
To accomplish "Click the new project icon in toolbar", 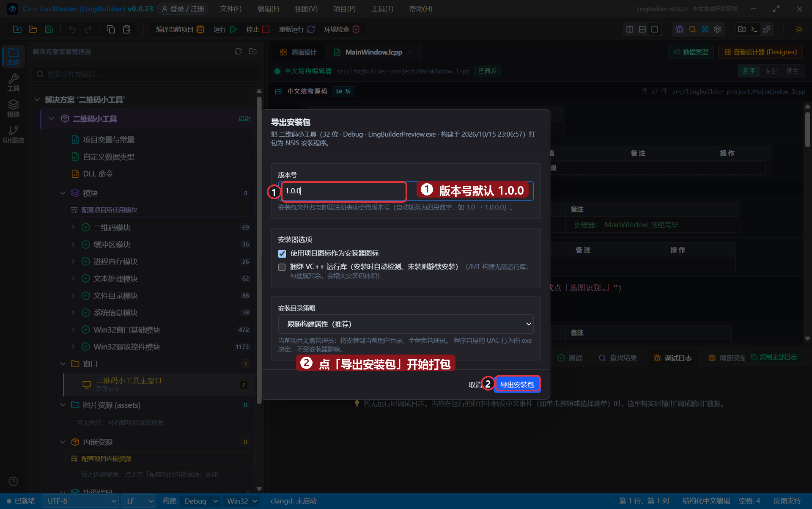I will [17, 29].
